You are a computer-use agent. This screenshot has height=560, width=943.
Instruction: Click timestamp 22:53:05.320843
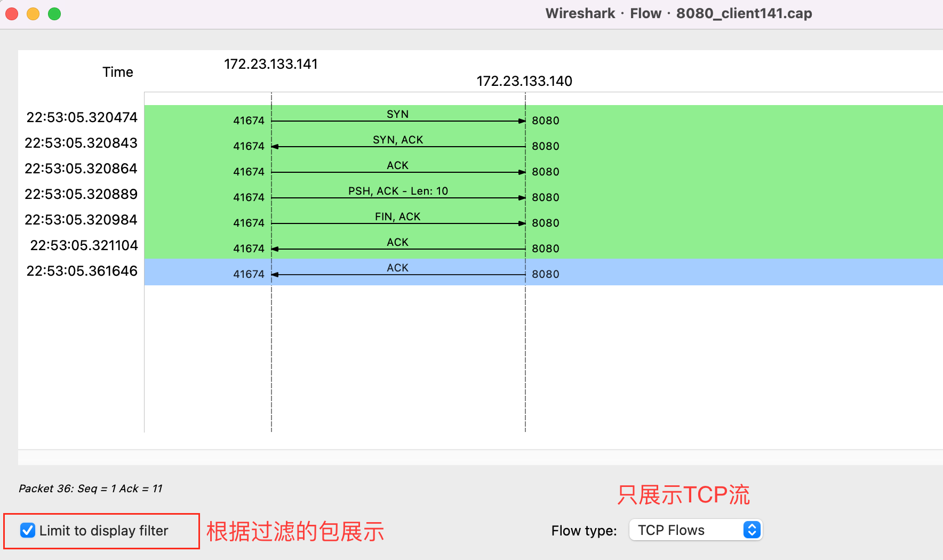click(81, 143)
